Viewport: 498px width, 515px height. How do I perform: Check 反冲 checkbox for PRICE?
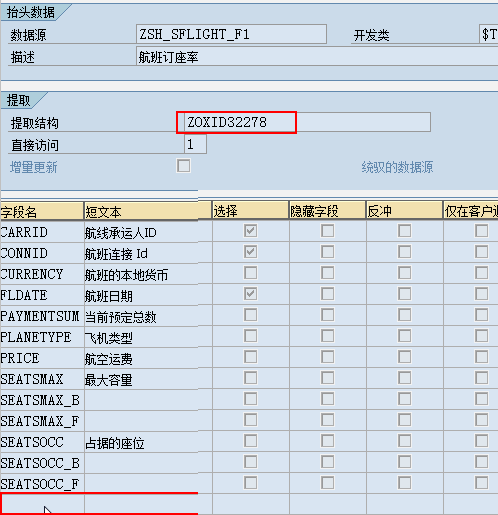(405, 357)
